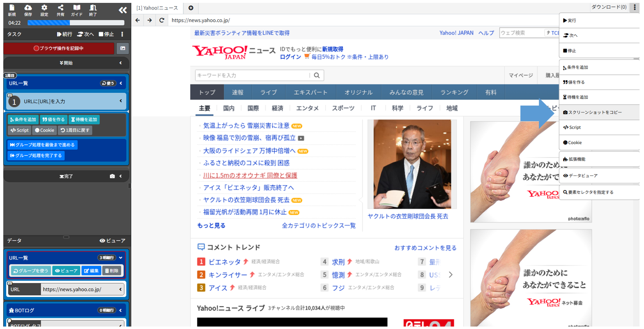This screenshot has width=644, height=329.
Task: Click 停止 stop button in task bar
Action: click(106, 34)
